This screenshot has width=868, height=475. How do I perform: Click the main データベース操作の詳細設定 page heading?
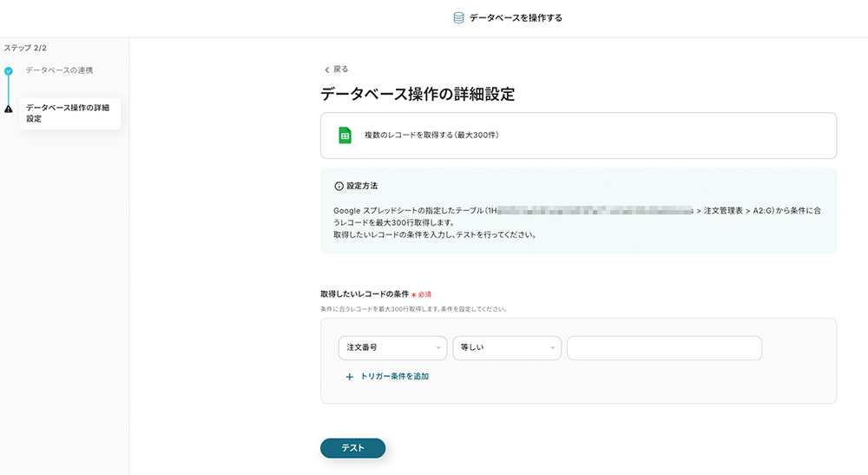418,95
